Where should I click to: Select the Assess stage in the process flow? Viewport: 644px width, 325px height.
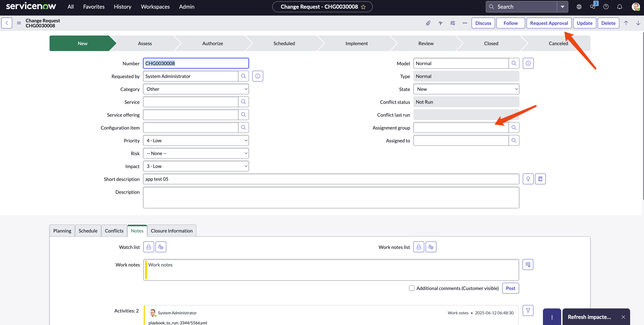[x=145, y=43]
